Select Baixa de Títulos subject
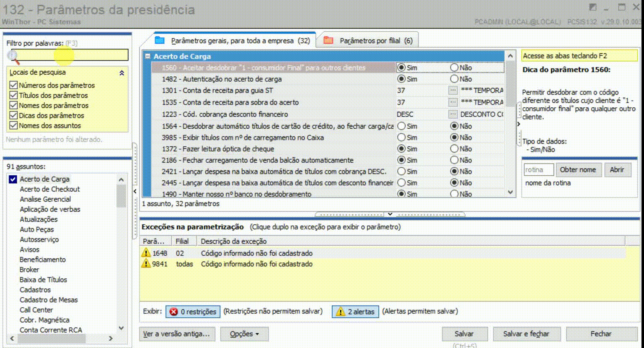The width and height of the screenshot is (644, 348). point(43,280)
